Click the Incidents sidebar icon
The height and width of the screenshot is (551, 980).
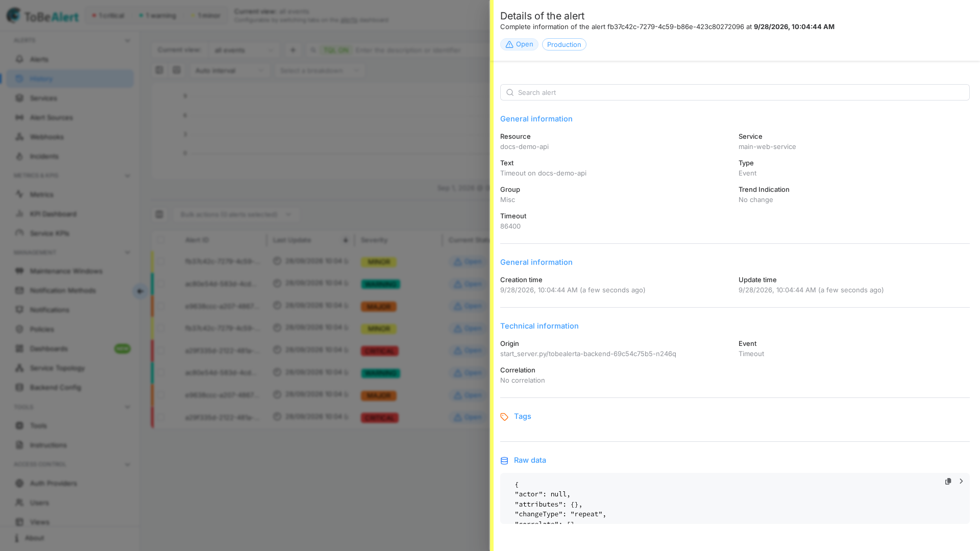[x=19, y=156]
